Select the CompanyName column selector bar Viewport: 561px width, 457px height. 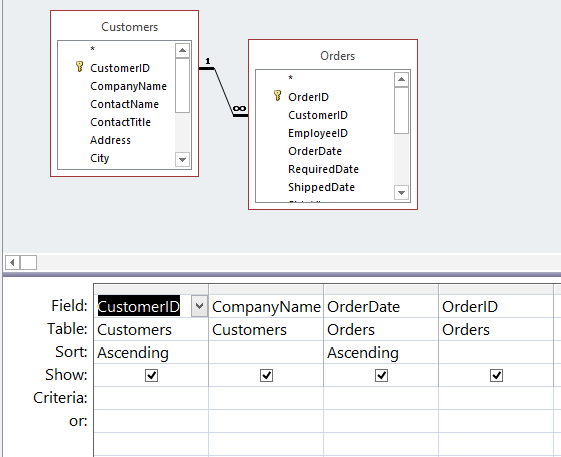266,289
